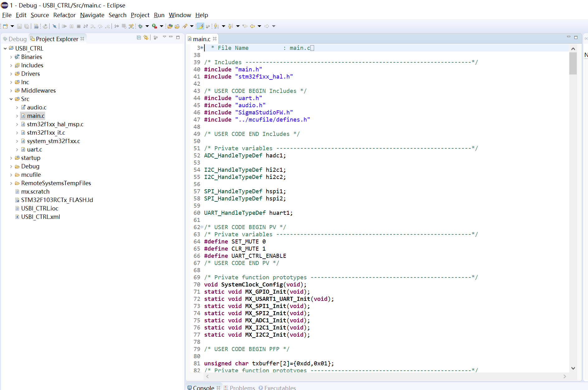
Task: Open the File menu
Action: click(7, 15)
